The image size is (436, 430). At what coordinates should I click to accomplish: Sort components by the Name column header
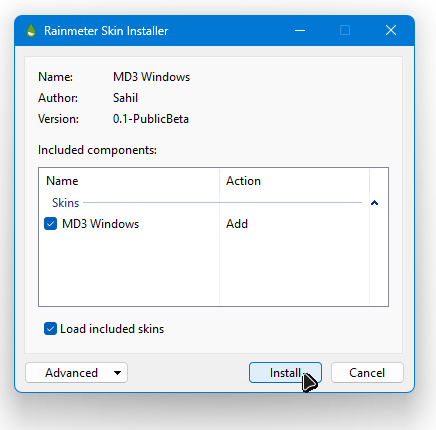coord(129,181)
